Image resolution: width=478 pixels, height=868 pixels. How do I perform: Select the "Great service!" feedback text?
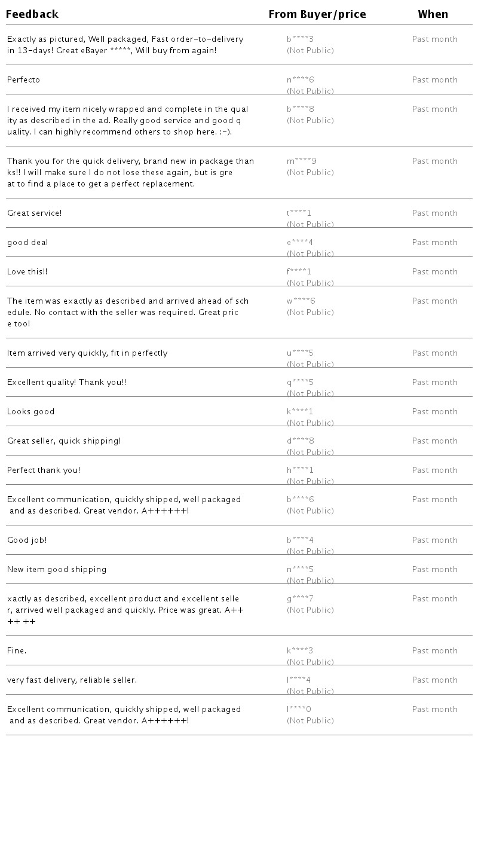[x=35, y=213]
